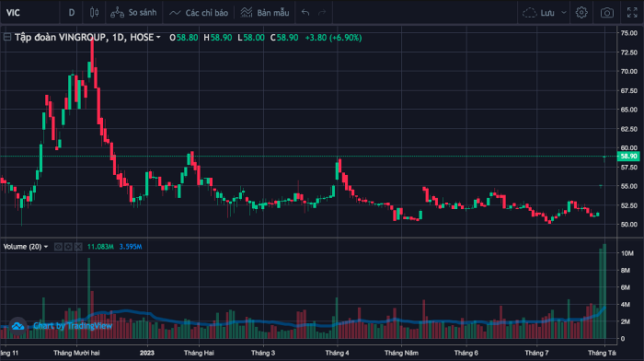644x361 pixels.
Task: Click the TradingView logo icon
Action: 17,326
